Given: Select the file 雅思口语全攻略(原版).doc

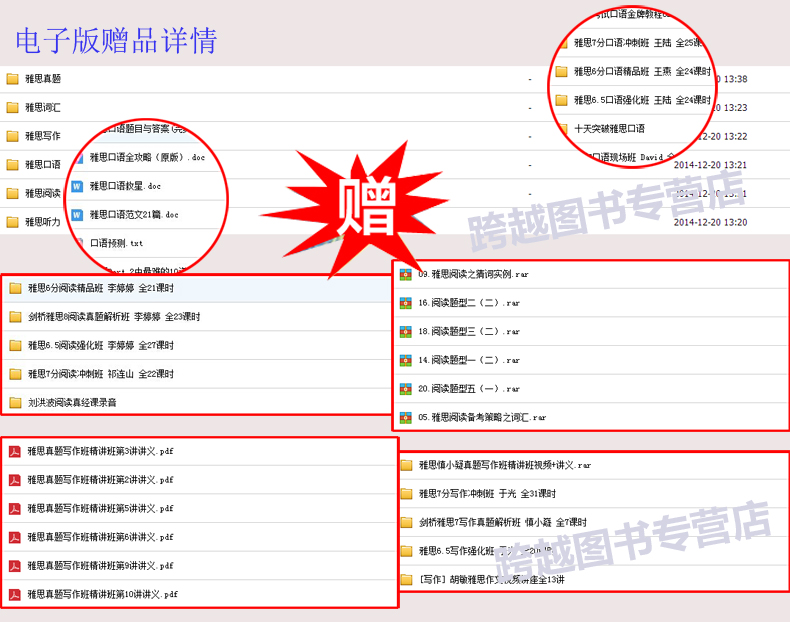Looking at the screenshot, I should coord(147,158).
